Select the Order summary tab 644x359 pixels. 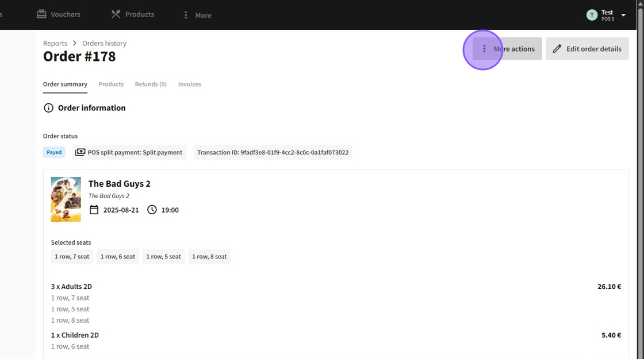(65, 84)
